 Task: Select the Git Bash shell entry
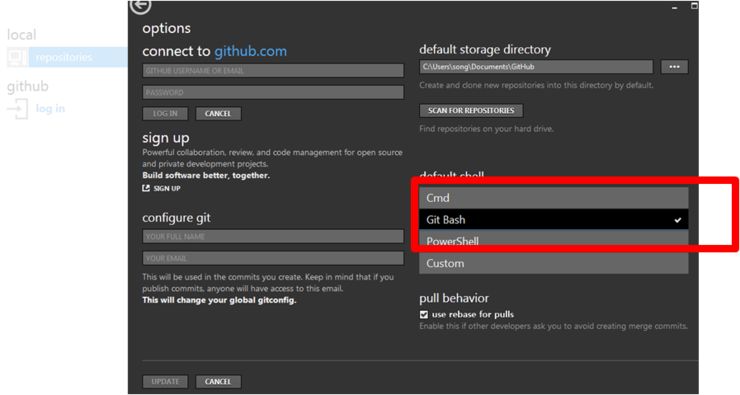point(554,219)
